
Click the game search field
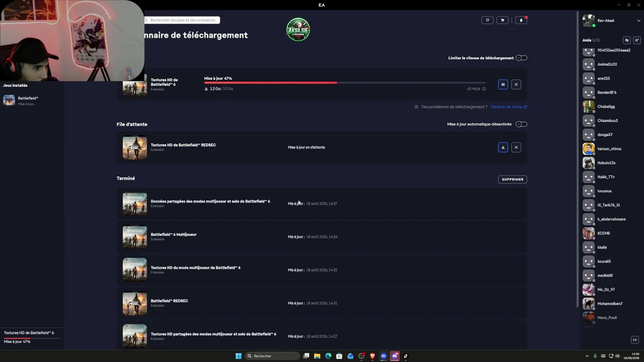181,20
